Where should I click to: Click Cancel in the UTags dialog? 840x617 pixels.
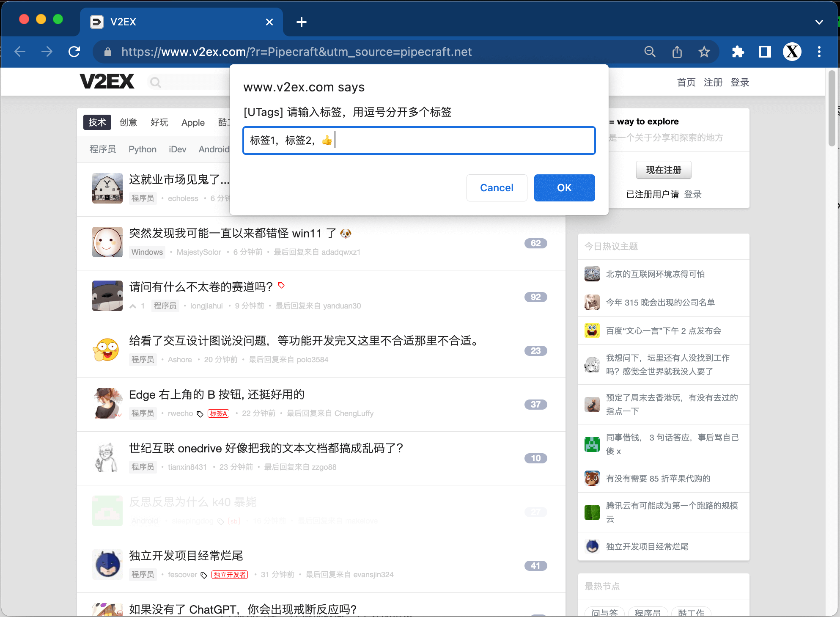pos(497,188)
